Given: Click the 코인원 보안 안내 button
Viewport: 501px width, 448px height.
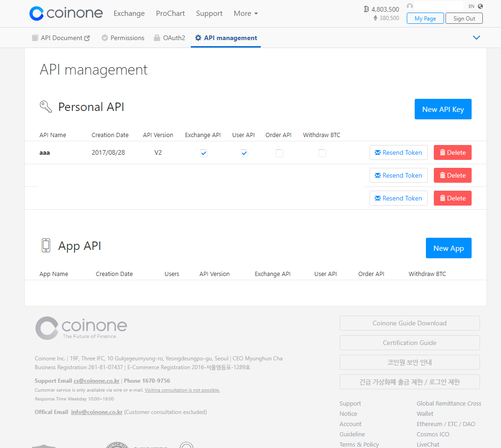Looking at the screenshot, I should click(x=410, y=362).
